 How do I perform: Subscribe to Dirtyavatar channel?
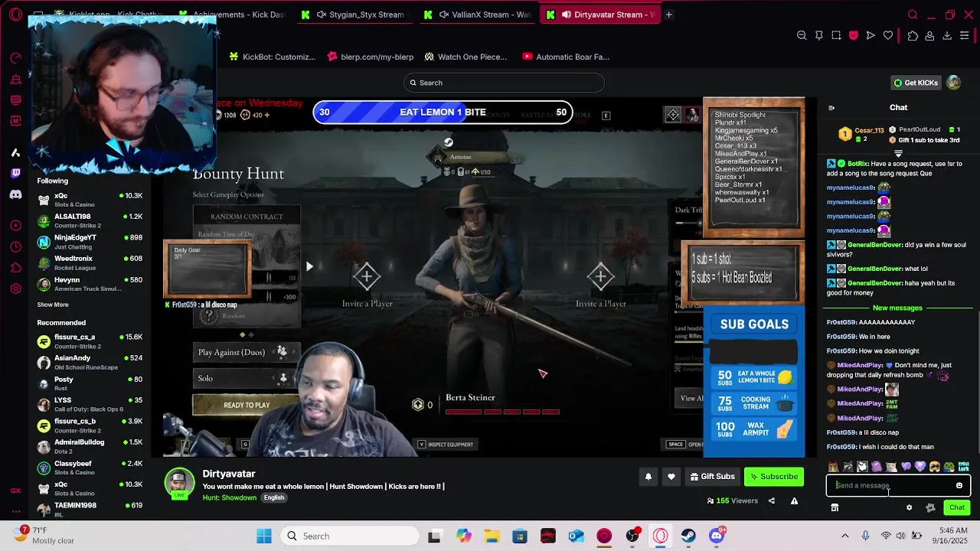pos(773,477)
